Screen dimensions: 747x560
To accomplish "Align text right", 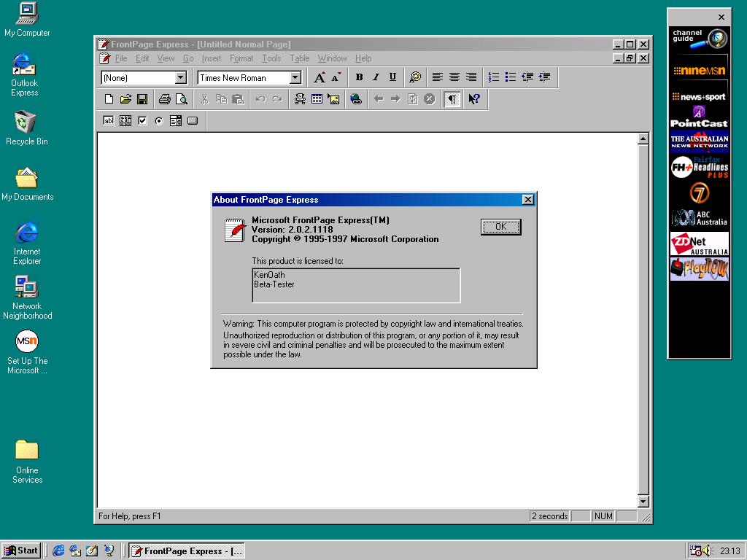I will [x=471, y=77].
